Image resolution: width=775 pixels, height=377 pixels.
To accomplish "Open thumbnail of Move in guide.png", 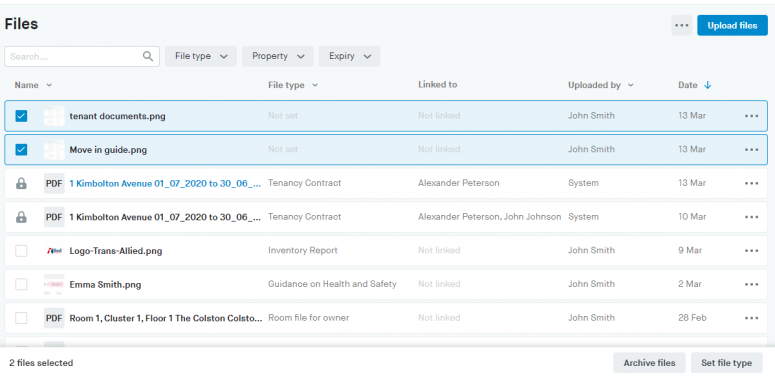I will pos(54,150).
